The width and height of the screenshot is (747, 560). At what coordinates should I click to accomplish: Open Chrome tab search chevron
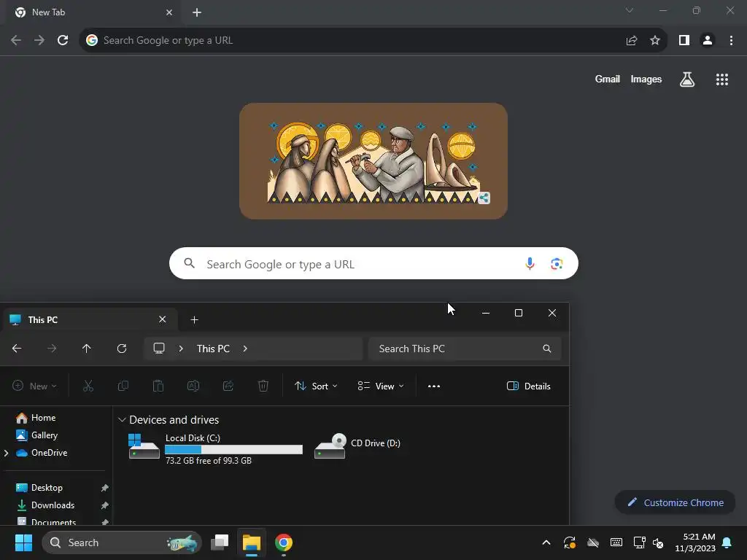tap(630, 10)
